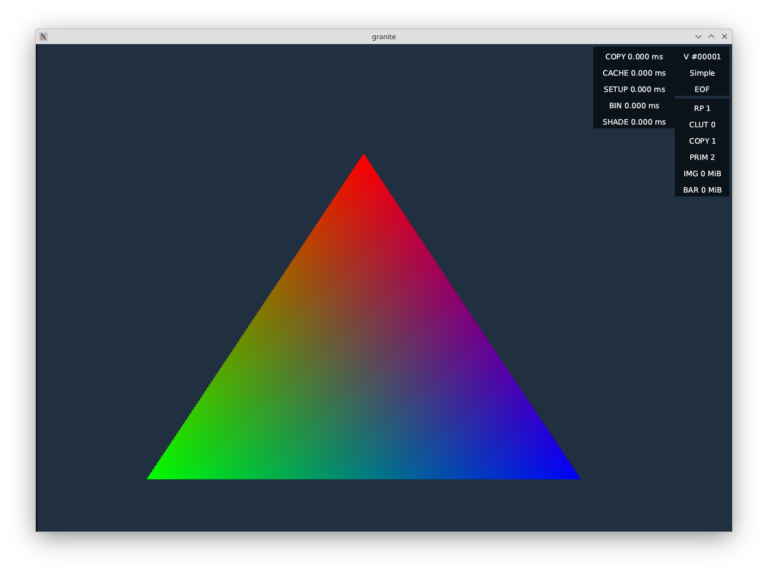Click the BIN 0.000 ms stat

pyautogui.click(x=633, y=105)
